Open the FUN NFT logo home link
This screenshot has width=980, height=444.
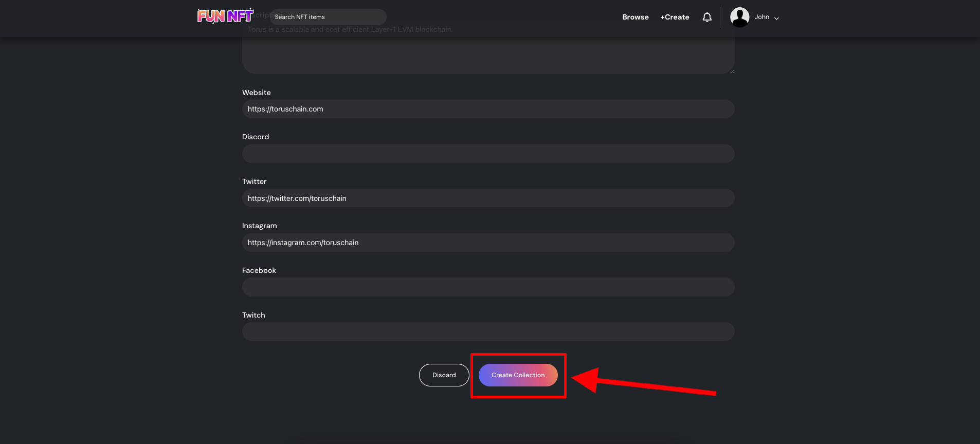point(226,16)
